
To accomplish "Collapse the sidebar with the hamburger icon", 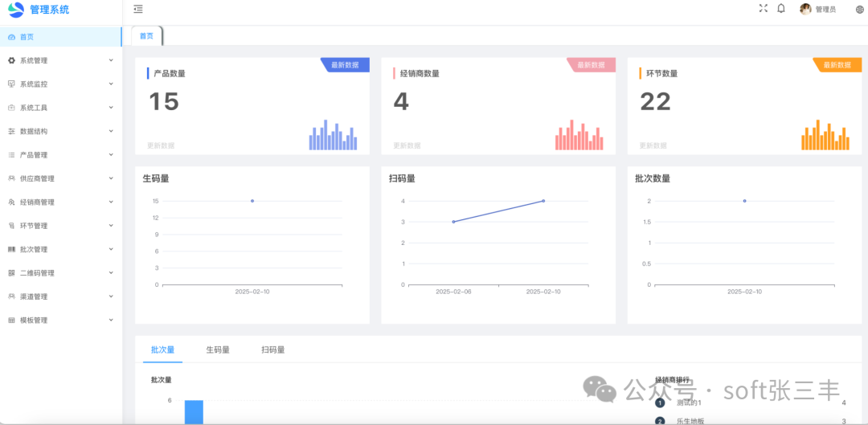I will click(138, 9).
